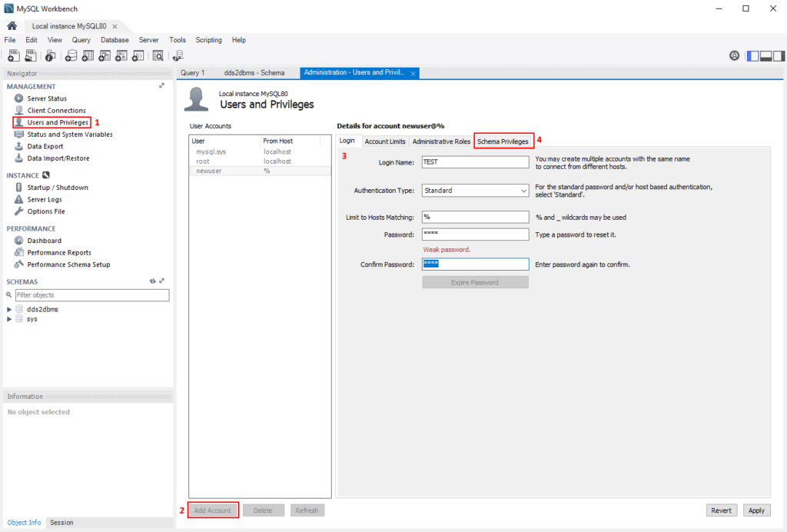
Task: Create a new view toolbar icon
Action: point(105,55)
